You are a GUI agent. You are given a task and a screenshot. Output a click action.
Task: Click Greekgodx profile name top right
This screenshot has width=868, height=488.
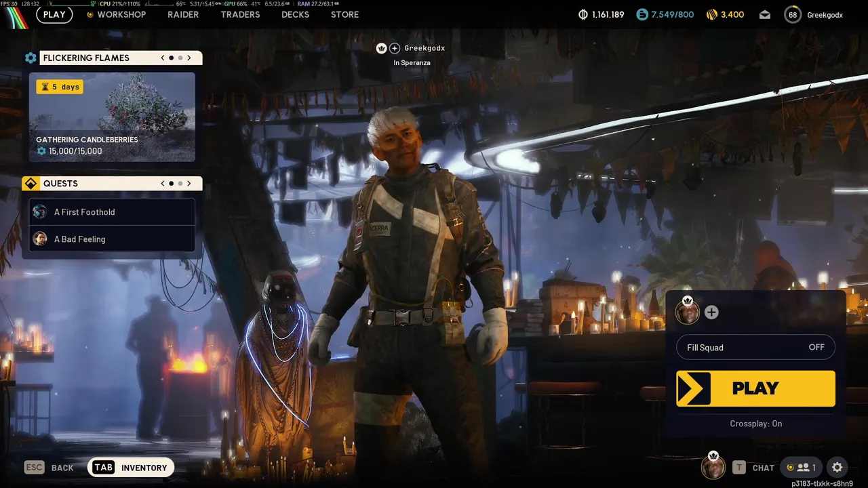point(825,15)
